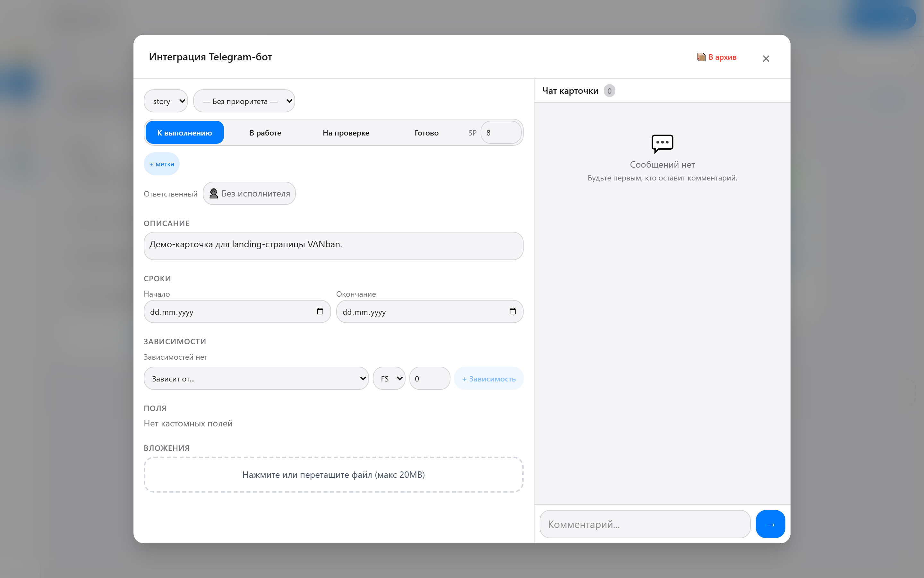Screen dimensions: 924x578
Task: Open the start date calendar picker icon
Action: click(x=320, y=311)
